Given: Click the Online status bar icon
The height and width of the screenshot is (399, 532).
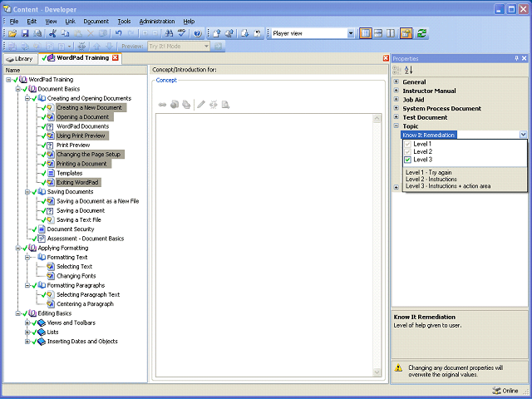Looking at the screenshot, I should pos(496,391).
